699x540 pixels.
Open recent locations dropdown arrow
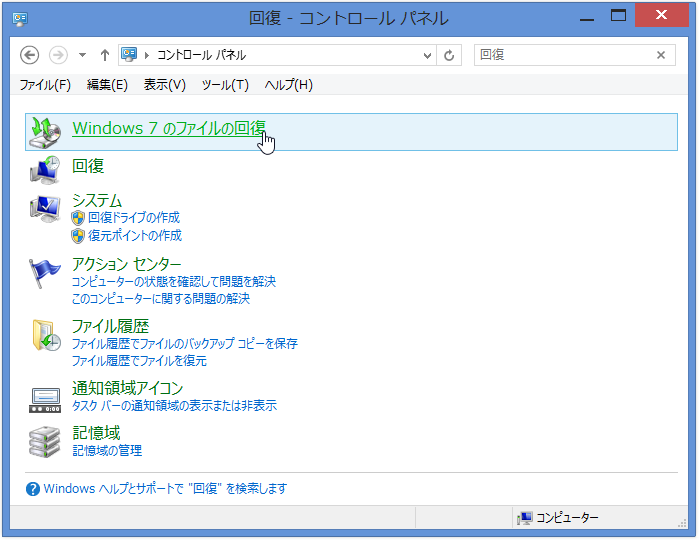[82, 55]
